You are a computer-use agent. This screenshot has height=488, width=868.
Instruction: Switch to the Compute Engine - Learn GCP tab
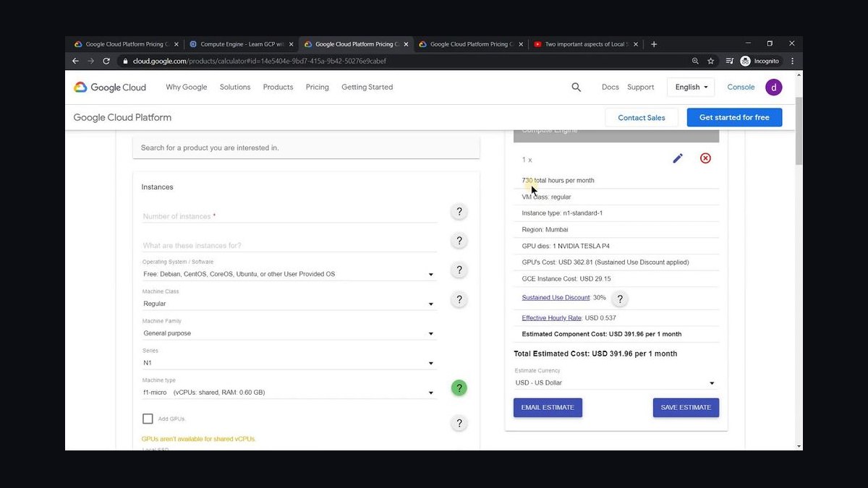[x=241, y=44]
